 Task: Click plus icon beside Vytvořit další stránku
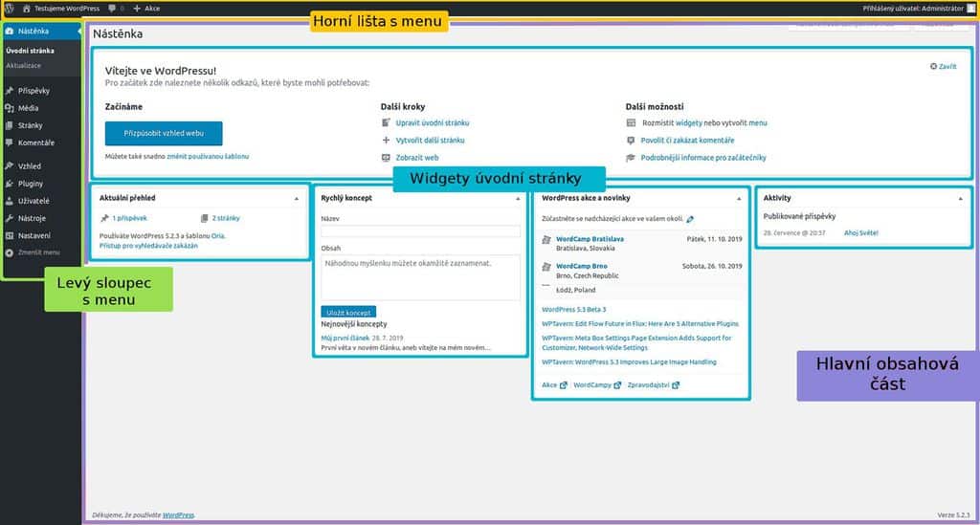point(386,141)
